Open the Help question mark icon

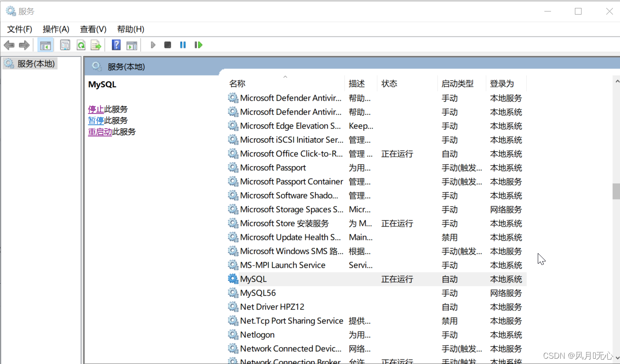point(116,45)
